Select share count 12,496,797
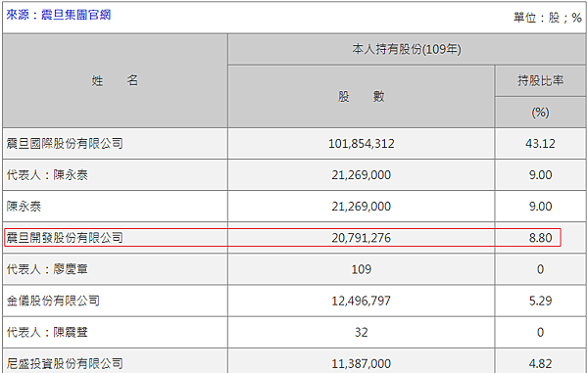The width and height of the screenshot is (588, 373). click(361, 301)
